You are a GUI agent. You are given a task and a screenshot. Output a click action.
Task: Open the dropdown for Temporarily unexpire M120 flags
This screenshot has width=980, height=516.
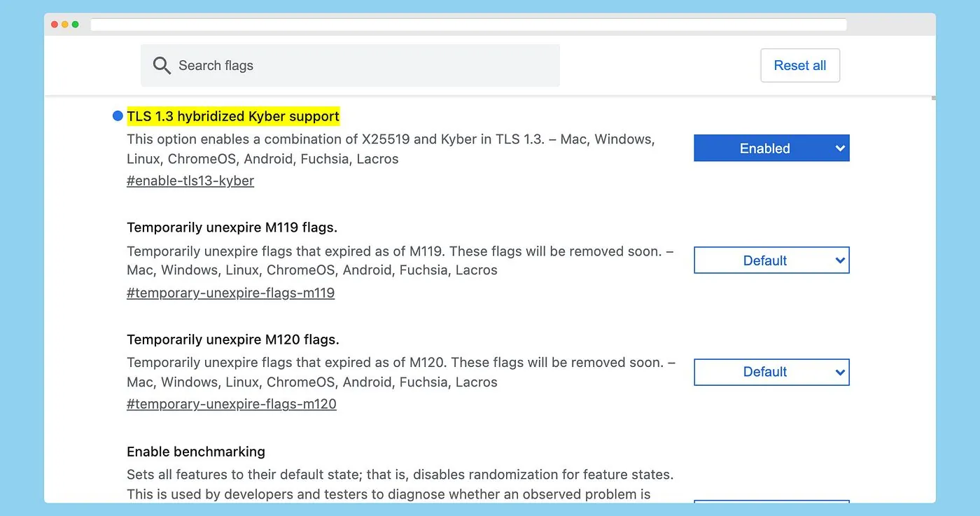pos(771,372)
